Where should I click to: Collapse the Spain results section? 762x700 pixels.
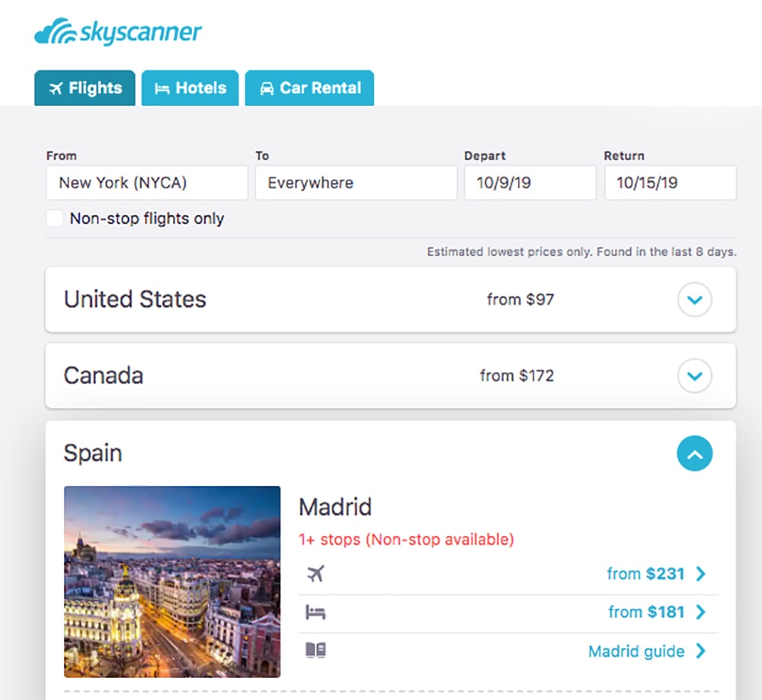pos(694,453)
